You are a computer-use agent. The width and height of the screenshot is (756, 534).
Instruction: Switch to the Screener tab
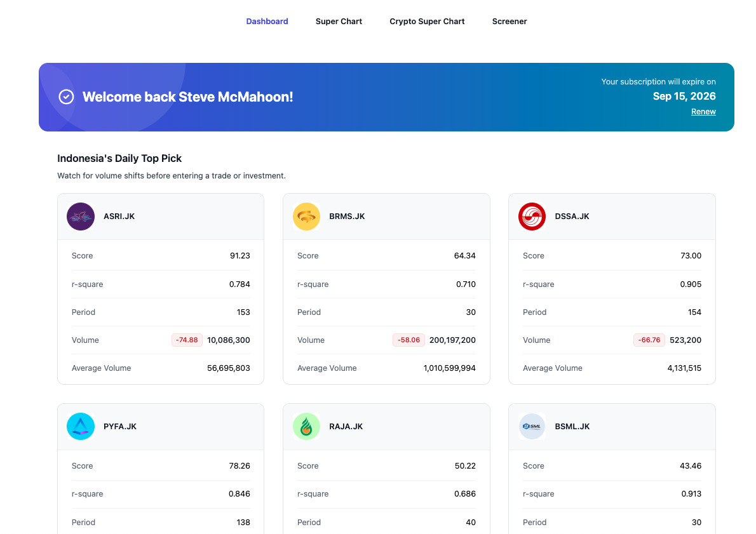click(x=509, y=21)
